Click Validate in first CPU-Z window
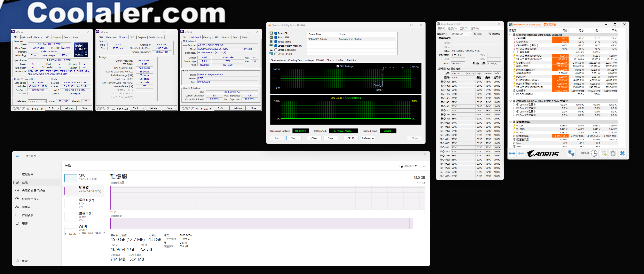 69,108
